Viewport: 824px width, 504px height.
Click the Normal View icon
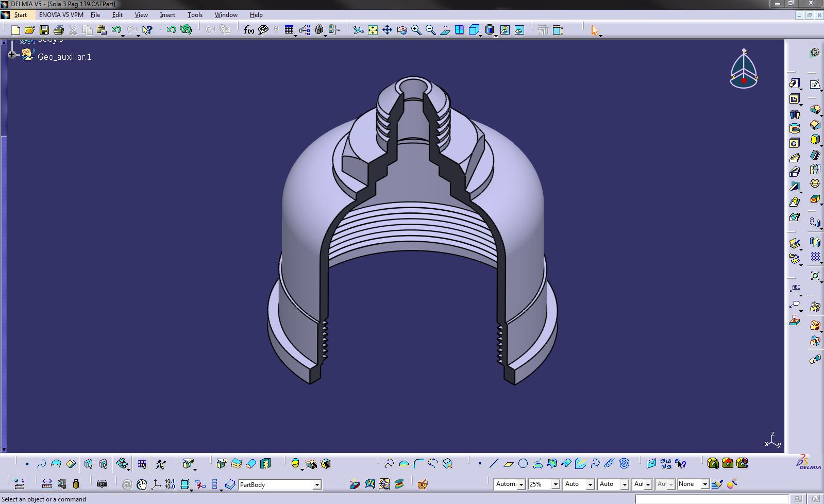tap(445, 30)
